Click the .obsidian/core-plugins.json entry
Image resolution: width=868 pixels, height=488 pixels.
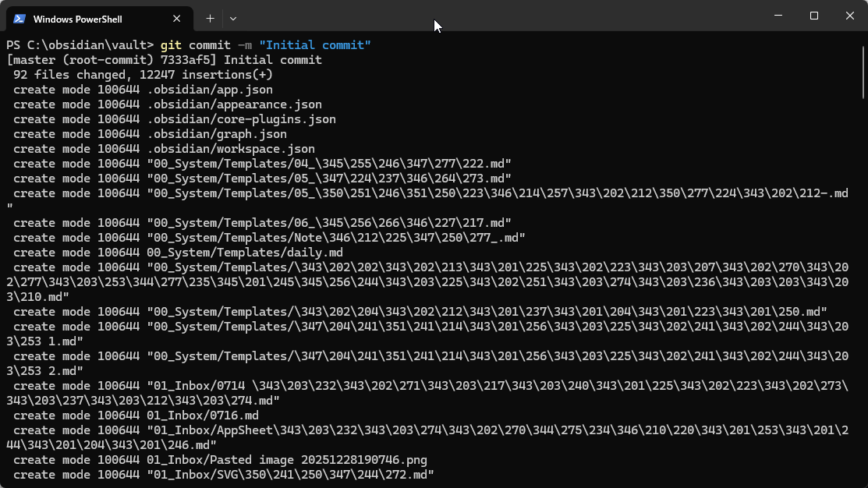point(241,119)
